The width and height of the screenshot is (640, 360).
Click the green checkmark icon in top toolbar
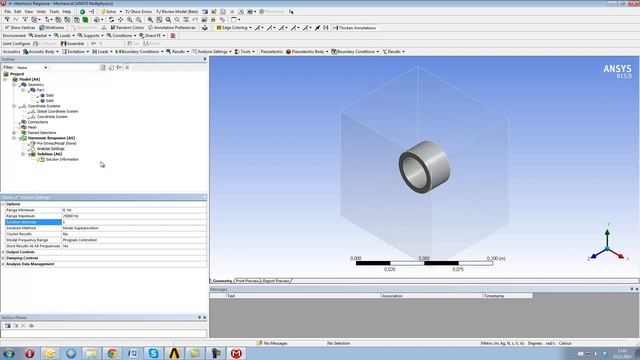pyautogui.click(x=82, y=12)
